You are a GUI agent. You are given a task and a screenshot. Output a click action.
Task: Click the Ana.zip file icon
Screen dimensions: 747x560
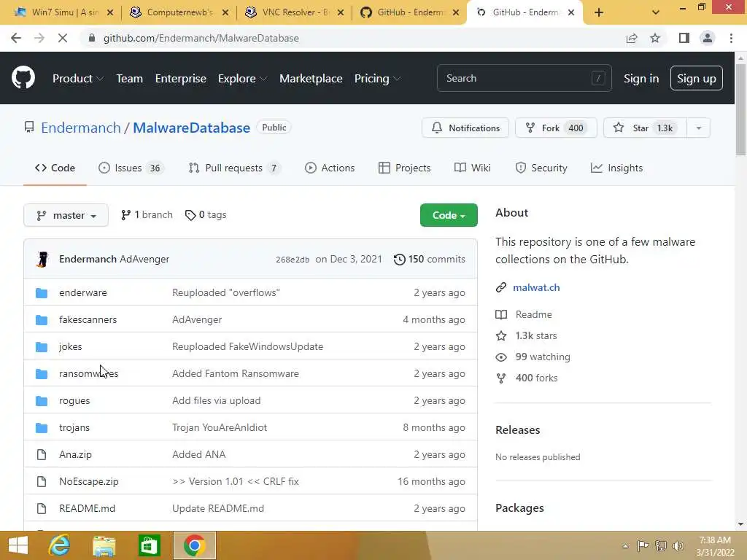(42, 455)
